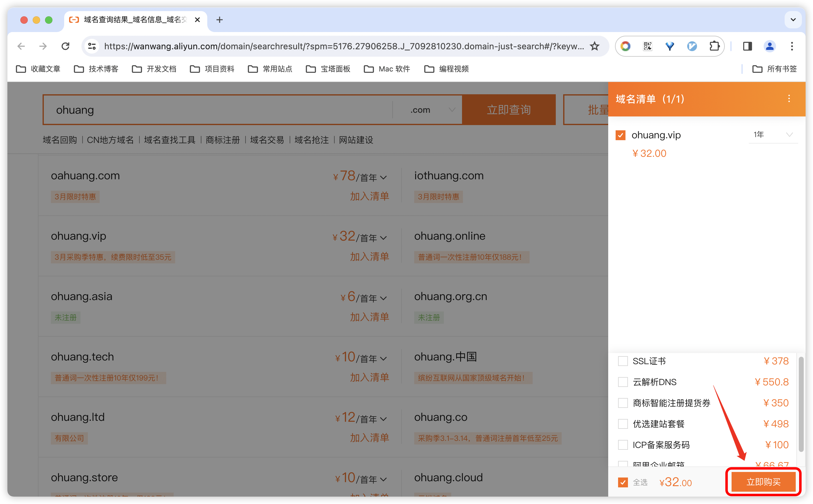Click the 立即购买 buy now button
The height and width of the screenshot is (504, 813).
click(x=763, y=482)
